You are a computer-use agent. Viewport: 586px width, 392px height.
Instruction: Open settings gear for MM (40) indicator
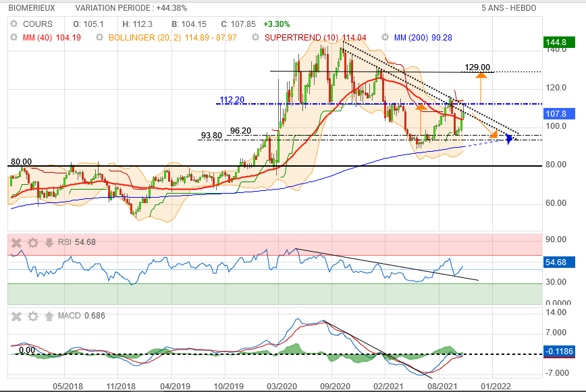pos(14,37)
